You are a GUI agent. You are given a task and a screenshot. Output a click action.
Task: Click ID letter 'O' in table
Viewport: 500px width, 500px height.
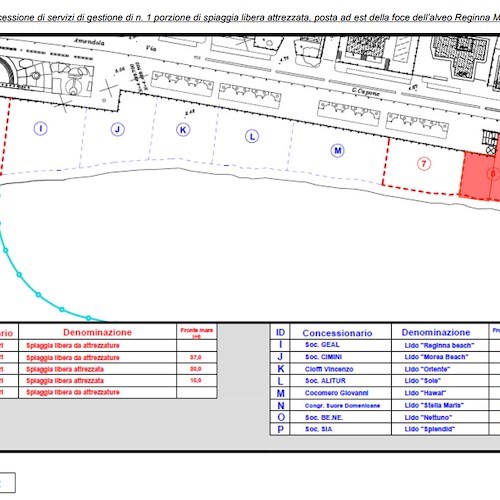(281, 417)
